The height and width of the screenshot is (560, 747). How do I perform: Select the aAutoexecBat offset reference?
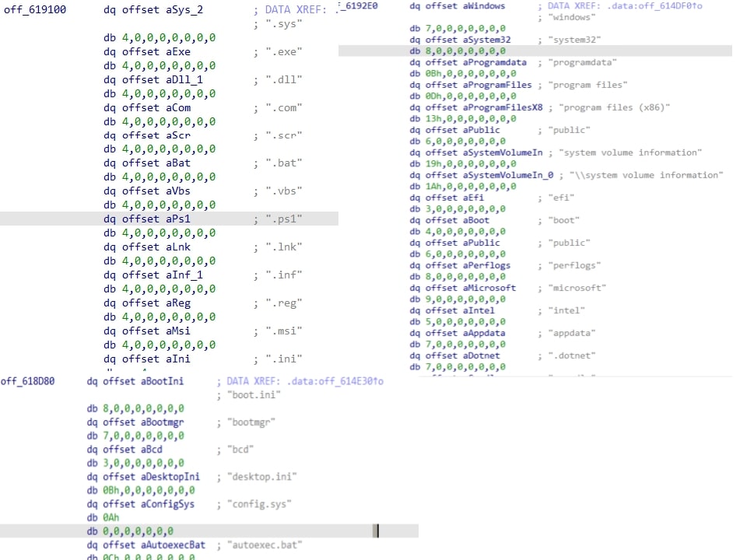(173, 545)
